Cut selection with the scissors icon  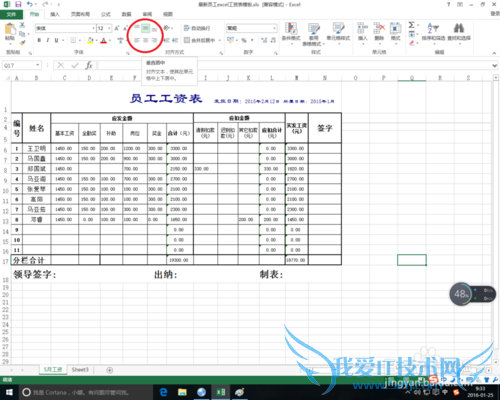point(22,25)
